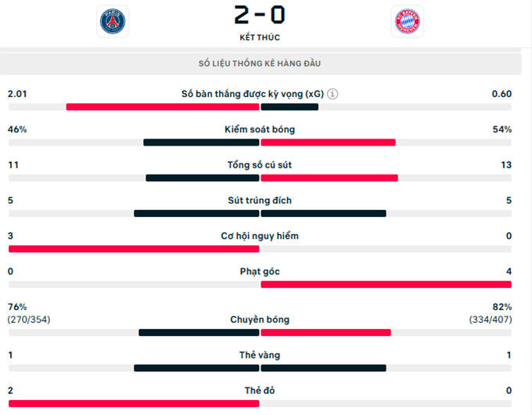Screen dimensions: 532x415
Task: Click the Tổng số cú sút label
Action: (260, 164)
